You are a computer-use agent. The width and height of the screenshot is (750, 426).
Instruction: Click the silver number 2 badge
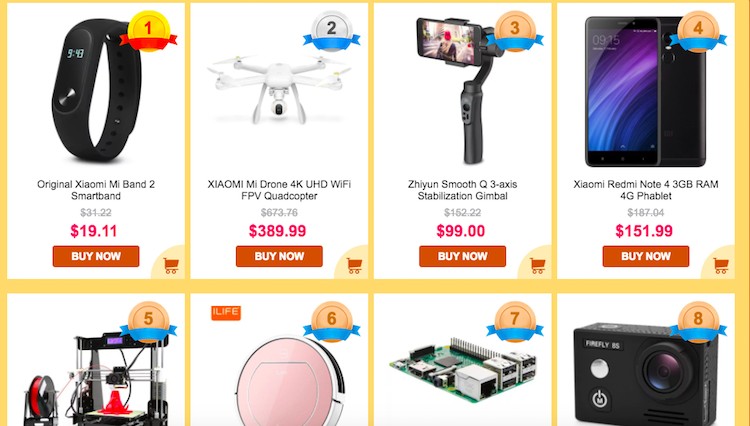click(331, 31)
